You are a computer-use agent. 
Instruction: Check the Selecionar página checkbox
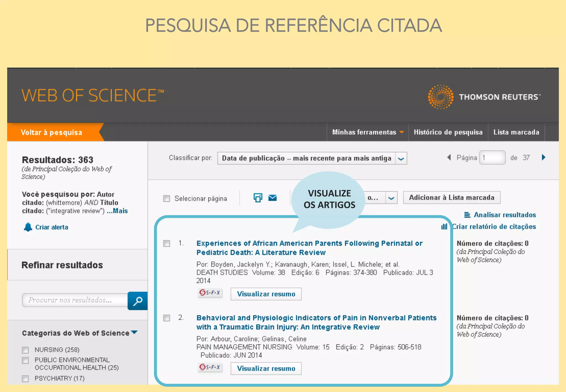coord(167,198)
